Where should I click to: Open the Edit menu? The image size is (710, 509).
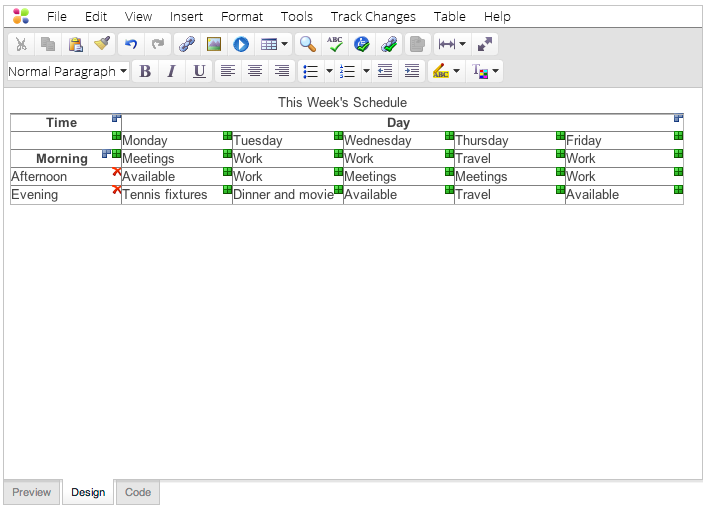(x=96, y=17)
